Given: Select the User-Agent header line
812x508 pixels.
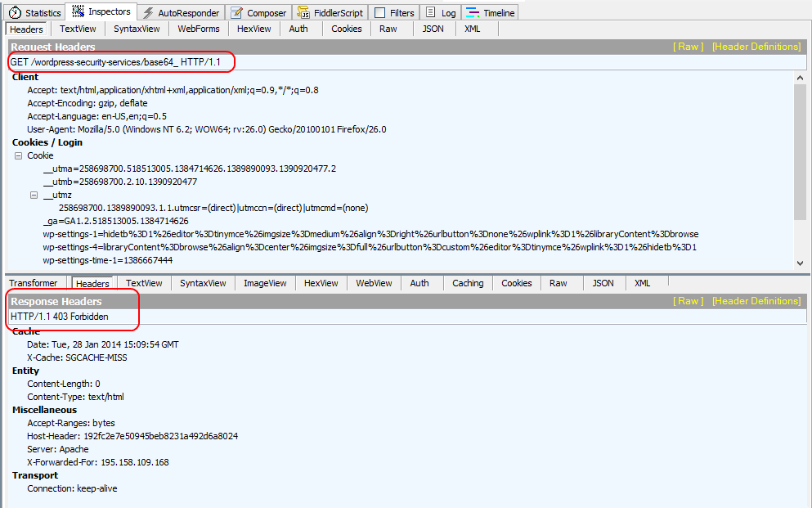Looking at the screenshot, I should pos(207,129).
